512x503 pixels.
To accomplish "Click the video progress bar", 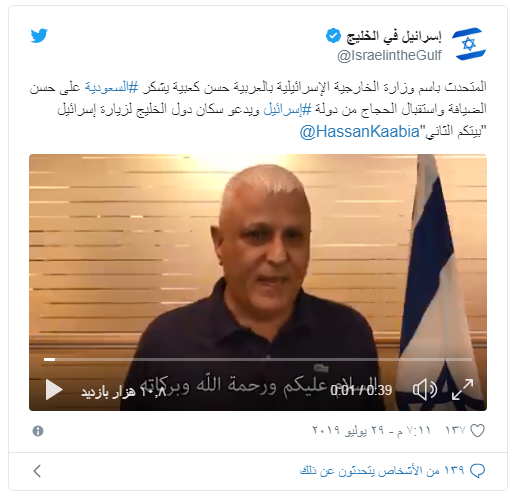I will (258, 359).
